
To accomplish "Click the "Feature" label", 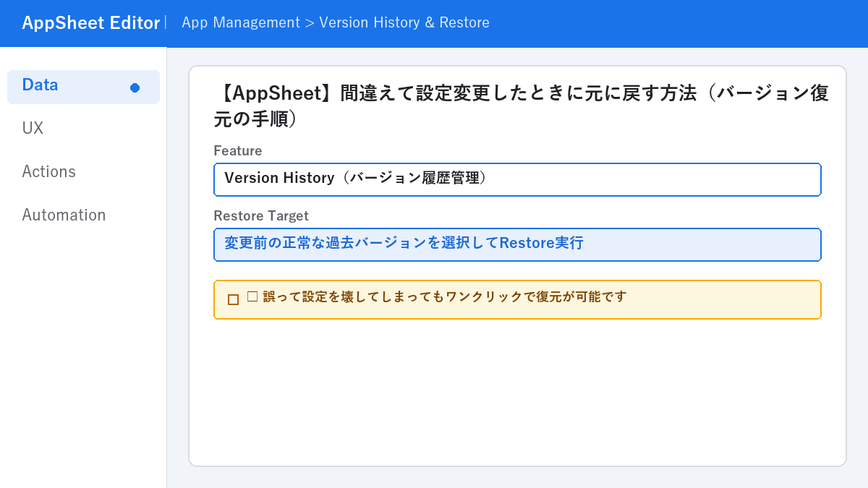I will [x=238, y=150].
